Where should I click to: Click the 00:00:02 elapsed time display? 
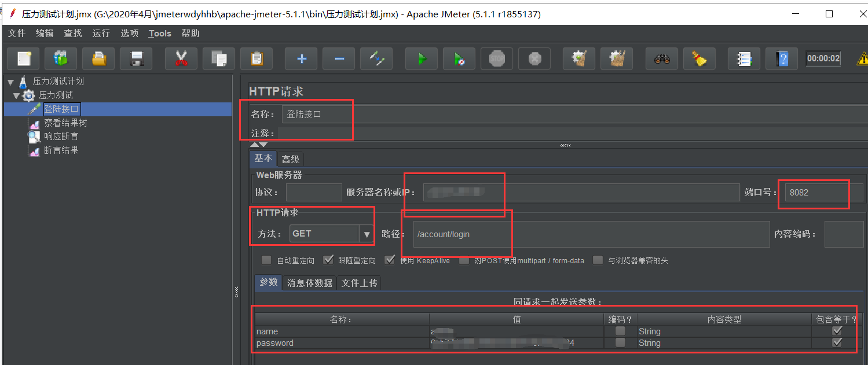[x=823, y=58]
